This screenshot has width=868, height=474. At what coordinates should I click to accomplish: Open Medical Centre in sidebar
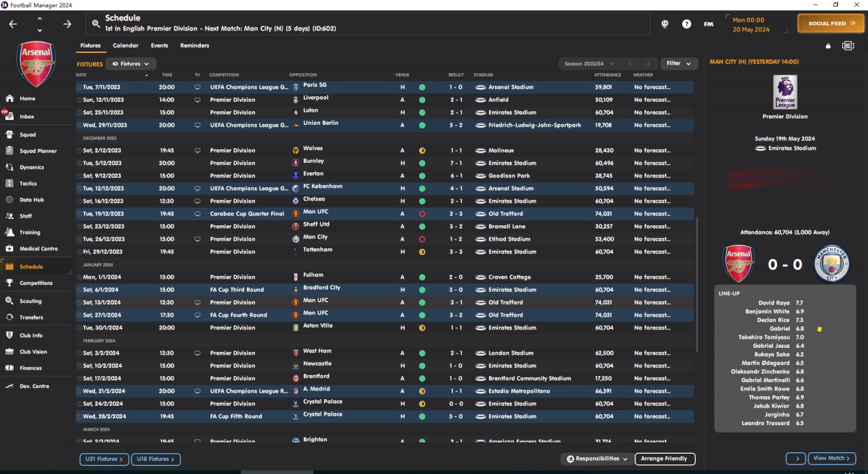coord(39,249)
